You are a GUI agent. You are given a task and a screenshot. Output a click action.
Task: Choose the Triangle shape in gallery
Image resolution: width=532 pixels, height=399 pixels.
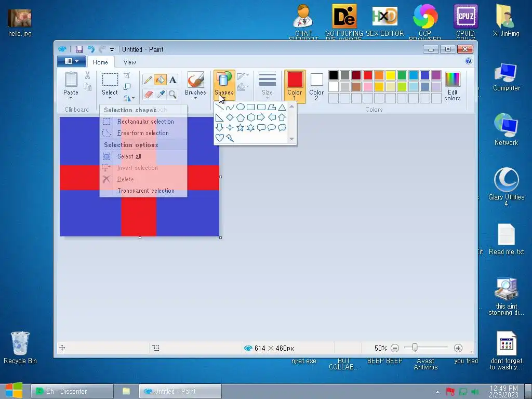(282, 107)
